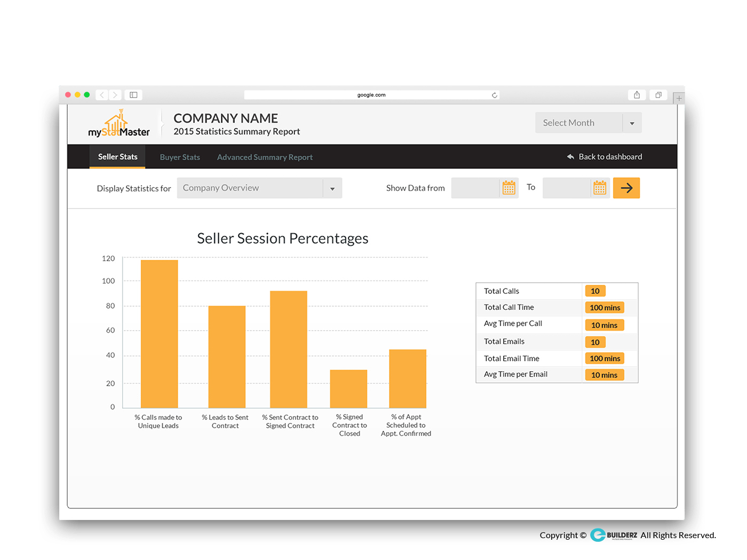Click Total Calls value 10 badge
The image size is (747, 560).
(x=595, y=291)
